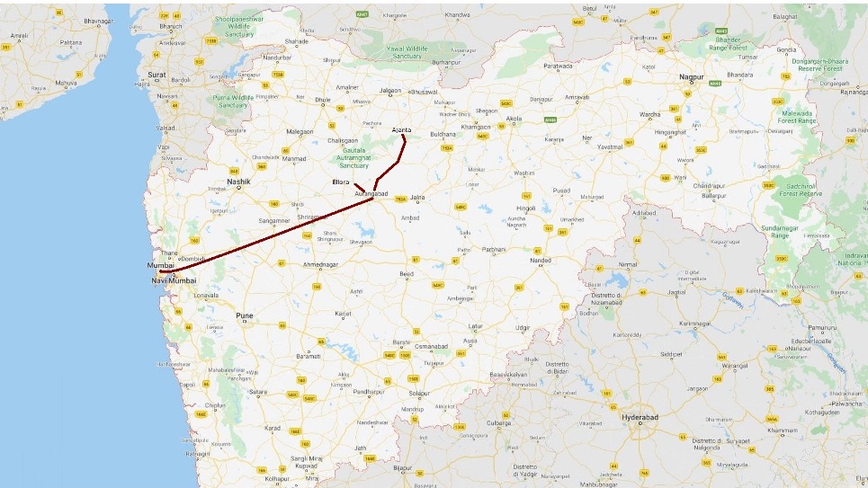Select the Pune city label

(x=244, y=315)
